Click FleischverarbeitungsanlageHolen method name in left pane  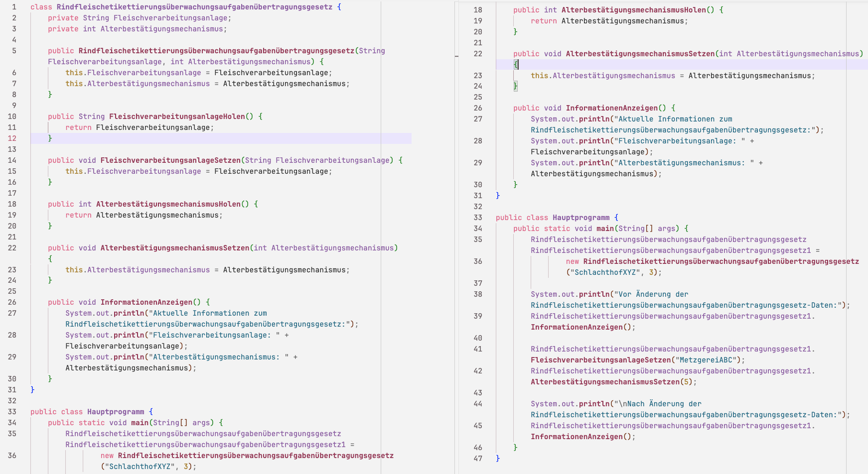pos(177,117)
